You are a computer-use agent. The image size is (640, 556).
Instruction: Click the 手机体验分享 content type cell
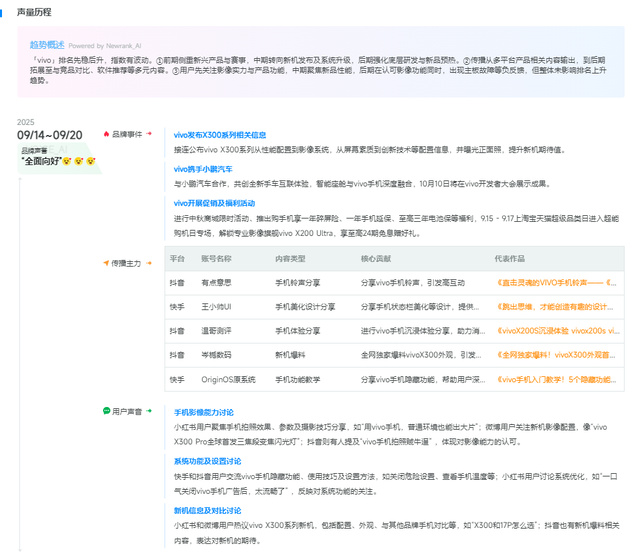298,331
